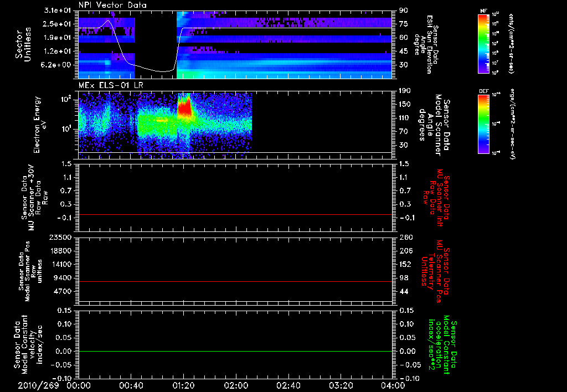Click the red line in MU Scanner +30V panel
Screen dimensions: 567x392
235,214
